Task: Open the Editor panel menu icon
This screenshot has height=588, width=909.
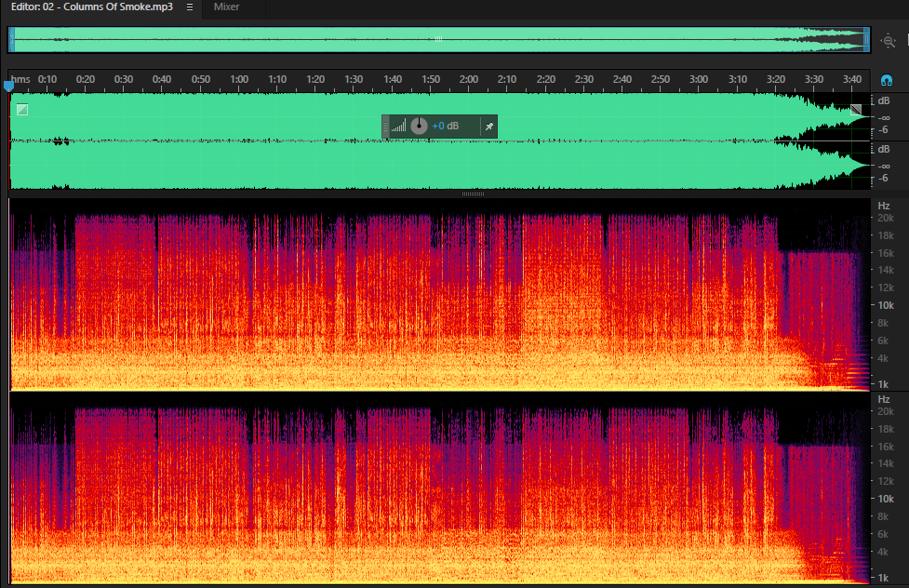Action: (190, 7)
